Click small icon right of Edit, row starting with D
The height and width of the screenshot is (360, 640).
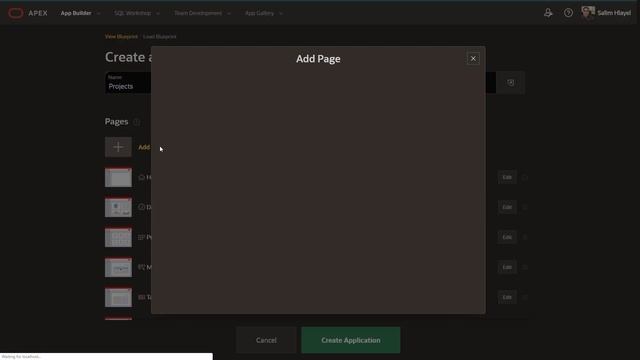coord(525,207)
